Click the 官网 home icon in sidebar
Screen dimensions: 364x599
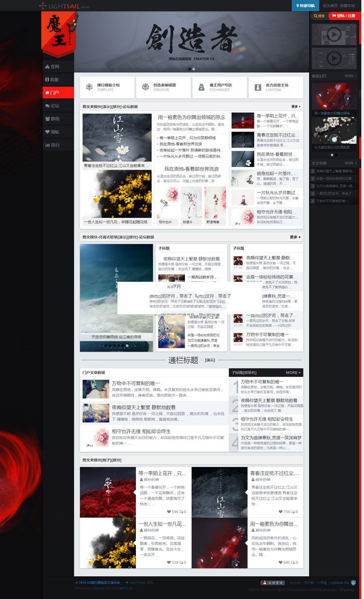tap(48, 67)
